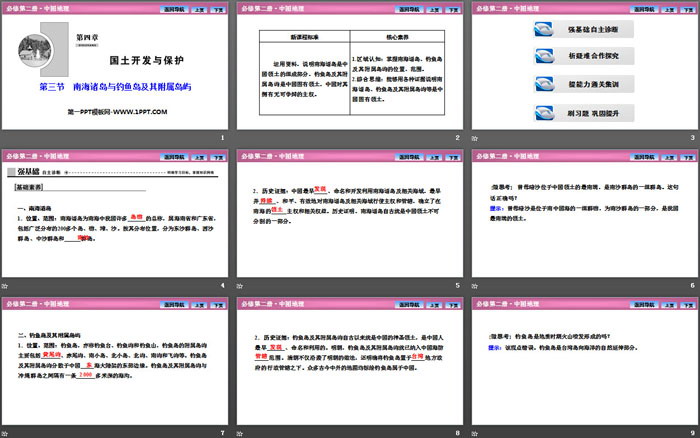Click 上页 button on slide 2

(x=434, y=9)
